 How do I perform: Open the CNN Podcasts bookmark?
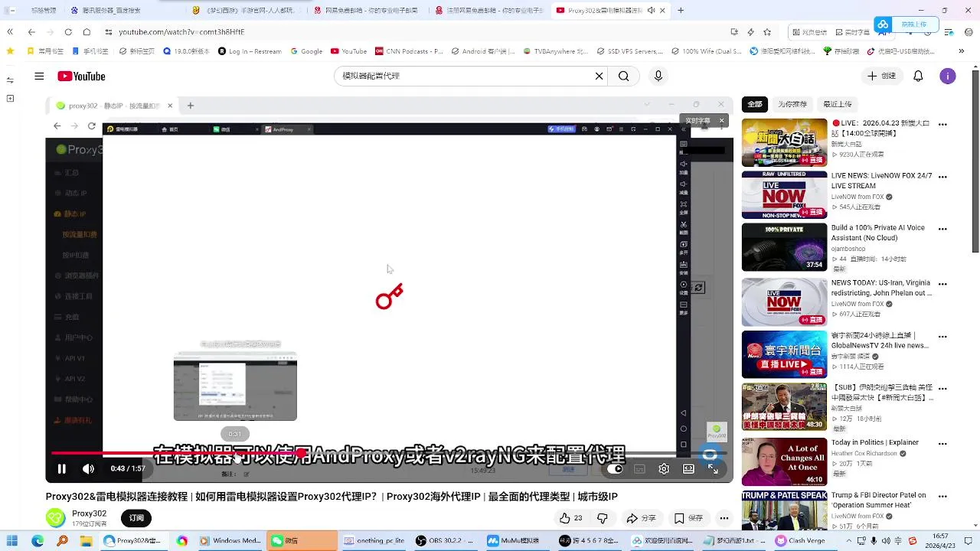pos(409,51)
